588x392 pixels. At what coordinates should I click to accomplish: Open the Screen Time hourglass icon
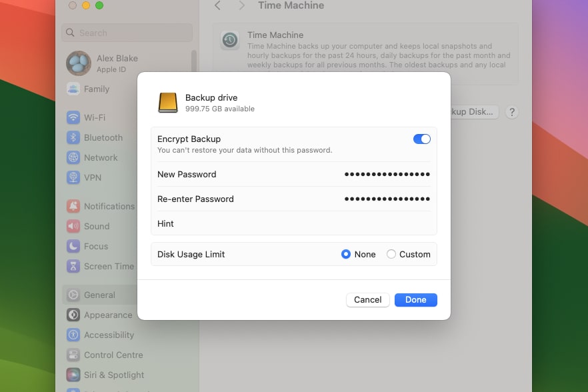point(73,267)
